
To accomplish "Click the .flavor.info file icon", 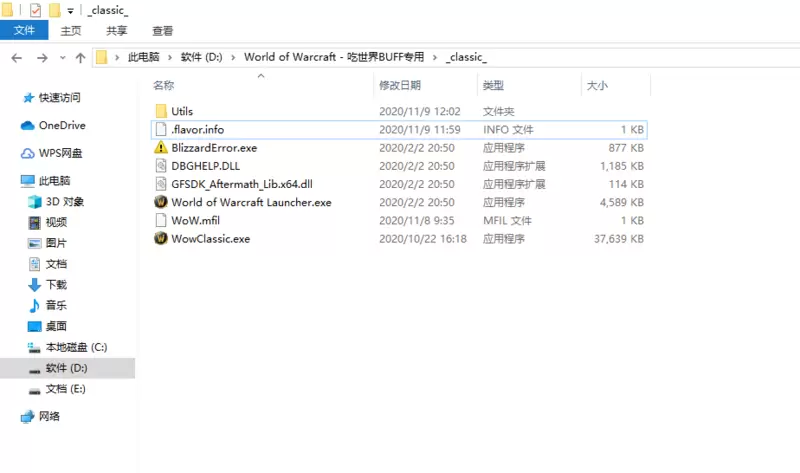I will point(161,130).
